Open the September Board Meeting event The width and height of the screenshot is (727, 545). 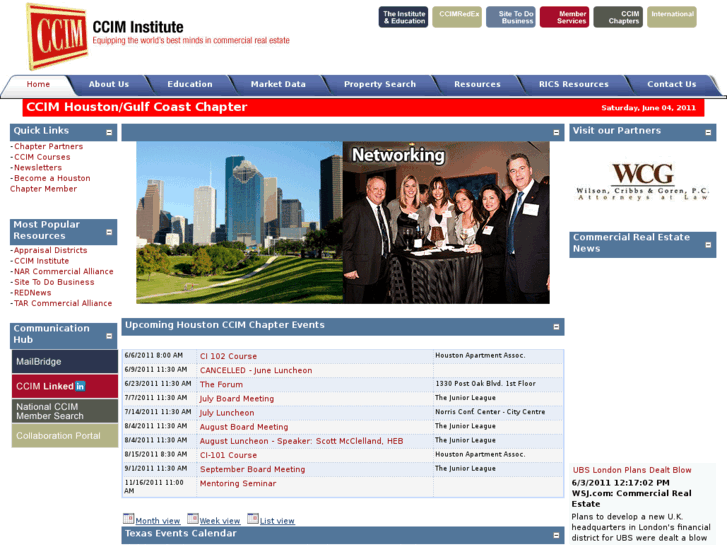tap(253, 469)
